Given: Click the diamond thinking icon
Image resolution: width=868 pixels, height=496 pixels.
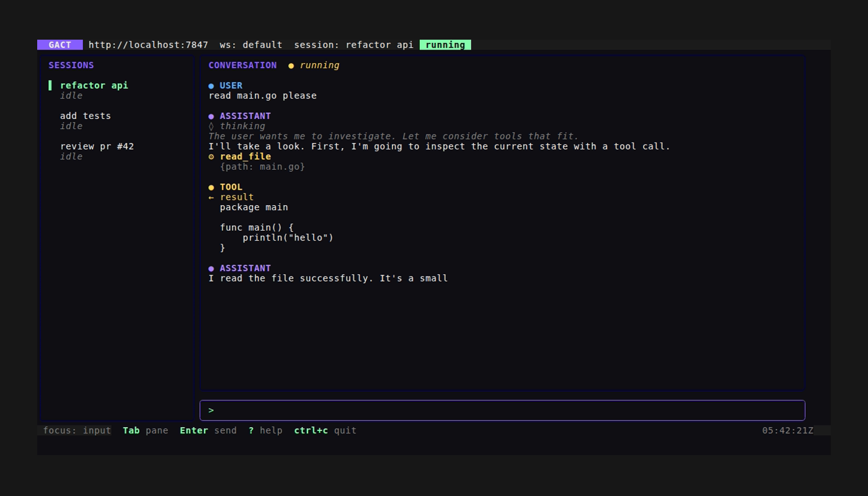Looking at the screenshot, I should pos(211,126).
